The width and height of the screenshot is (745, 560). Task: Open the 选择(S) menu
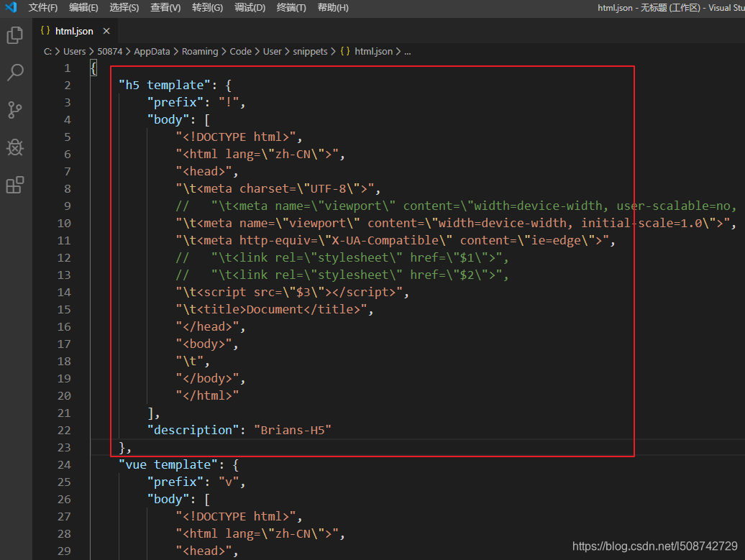[x=124, y=8]
